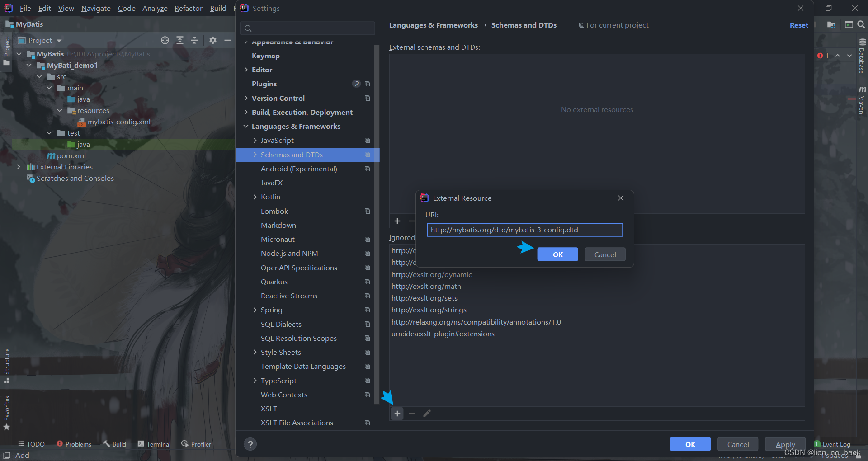The height and width of the screenshot is (461, 868).
Task: Expand all in the Project panel
Action: pyautogui.click(x=180, y=40)
